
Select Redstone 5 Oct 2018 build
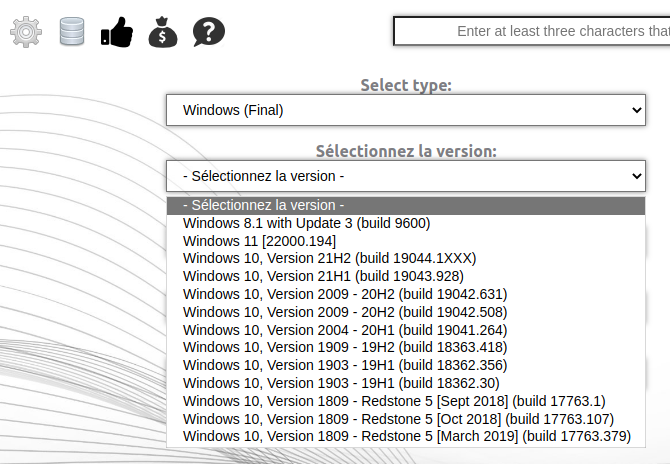coord(398,419)
